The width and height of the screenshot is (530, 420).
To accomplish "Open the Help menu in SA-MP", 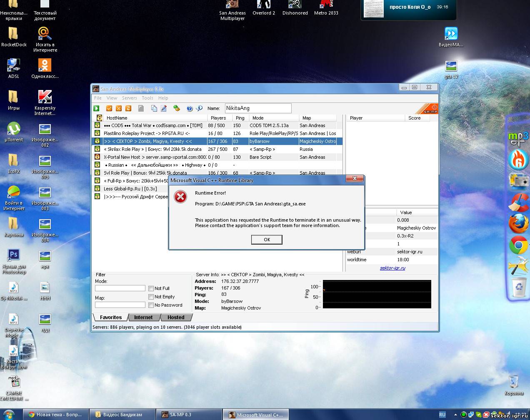I will [163, 98].
